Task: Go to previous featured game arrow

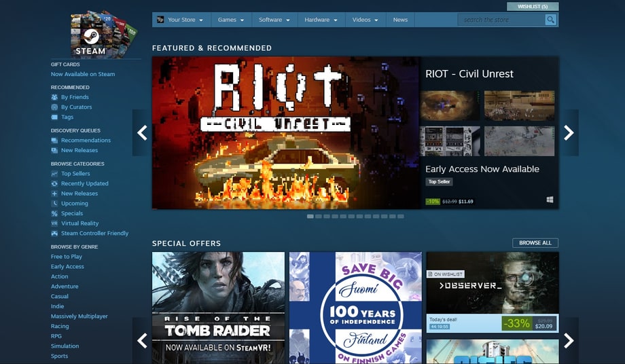Action: pyautogui.click(x=142, y=132)
